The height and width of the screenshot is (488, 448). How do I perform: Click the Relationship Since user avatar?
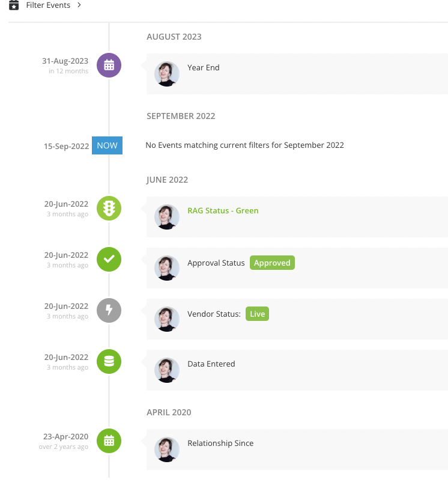tap(167, 450)
